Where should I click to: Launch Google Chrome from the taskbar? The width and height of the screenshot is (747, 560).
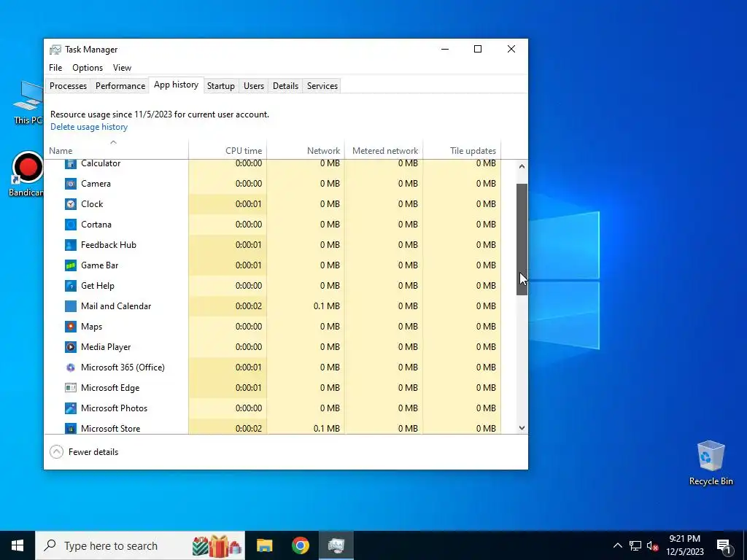(x=300, y=545)
